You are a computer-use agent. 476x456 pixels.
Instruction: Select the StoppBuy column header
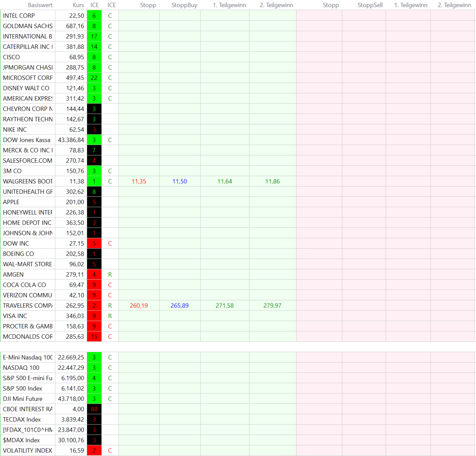[x=184, y=5]
